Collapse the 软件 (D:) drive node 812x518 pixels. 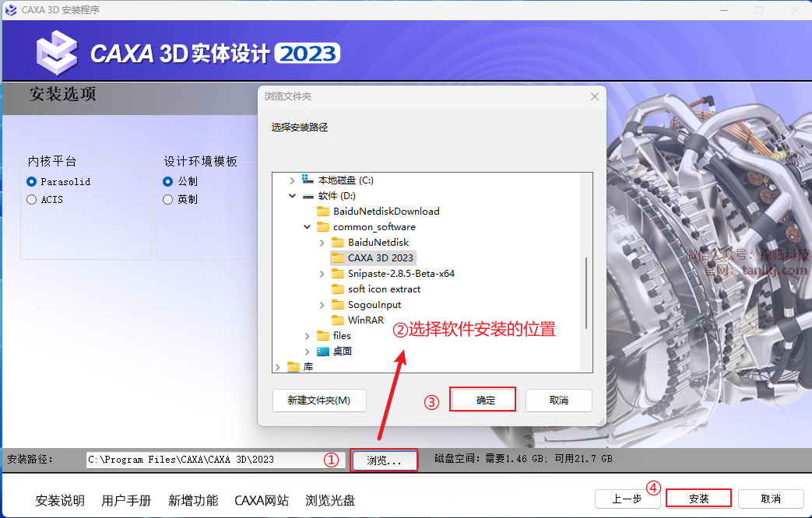tap(292, 195)
